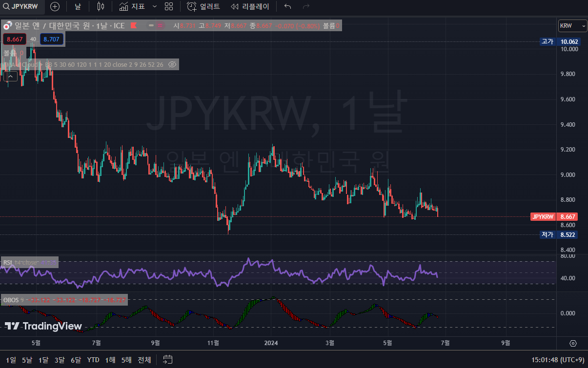Viewport: 588px width, 368px height.
Task: Switch to the 6달 time range
Action: tap(76, 360)
